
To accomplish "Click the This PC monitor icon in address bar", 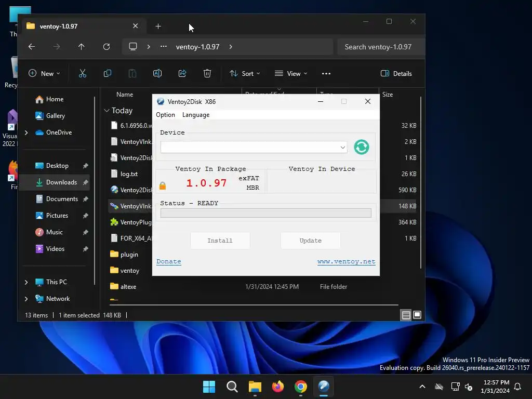I will point(133,46).
